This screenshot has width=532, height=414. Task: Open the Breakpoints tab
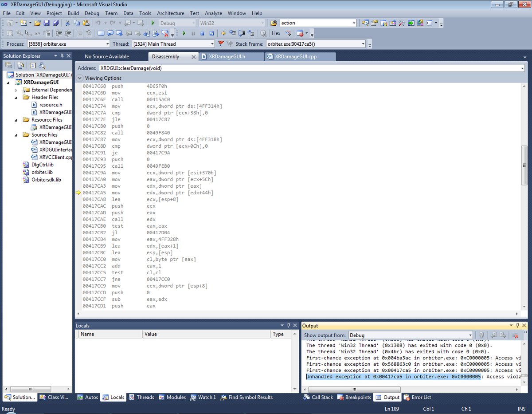pos(354,397)
